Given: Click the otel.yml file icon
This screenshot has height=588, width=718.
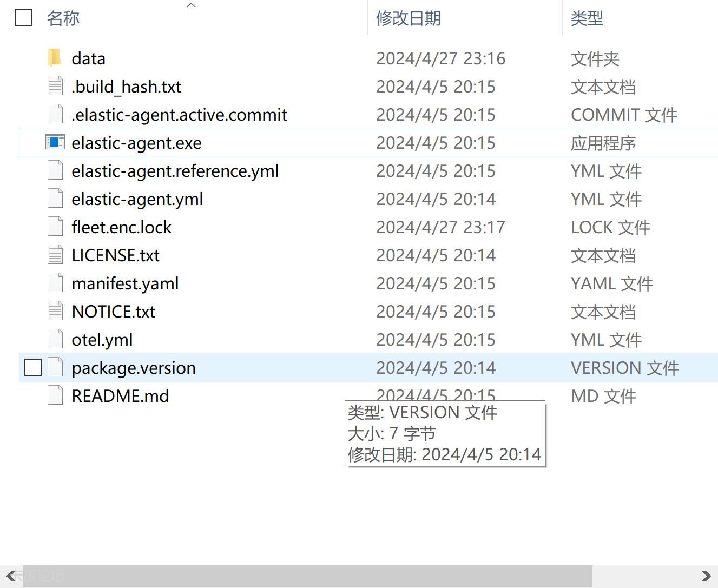Looking at the screenshot, I should pyautogui.click(x=55, y=339).
